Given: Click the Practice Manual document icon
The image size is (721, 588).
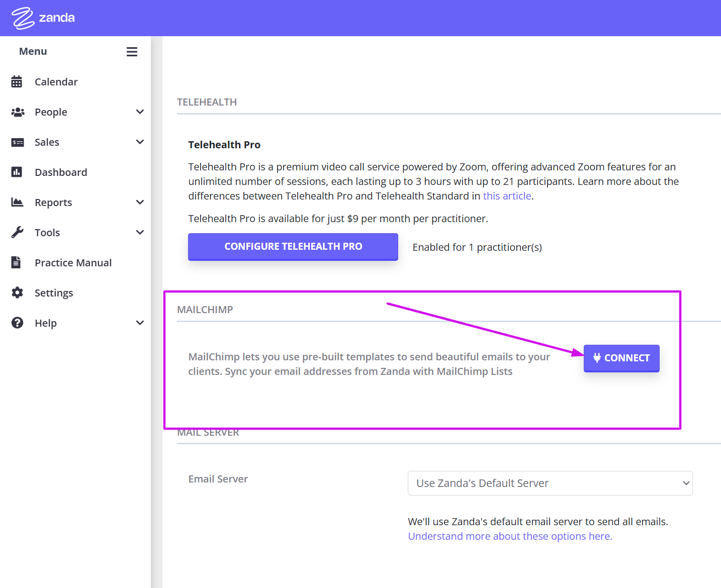Looking at the screenshot, I should coord(16,262).
